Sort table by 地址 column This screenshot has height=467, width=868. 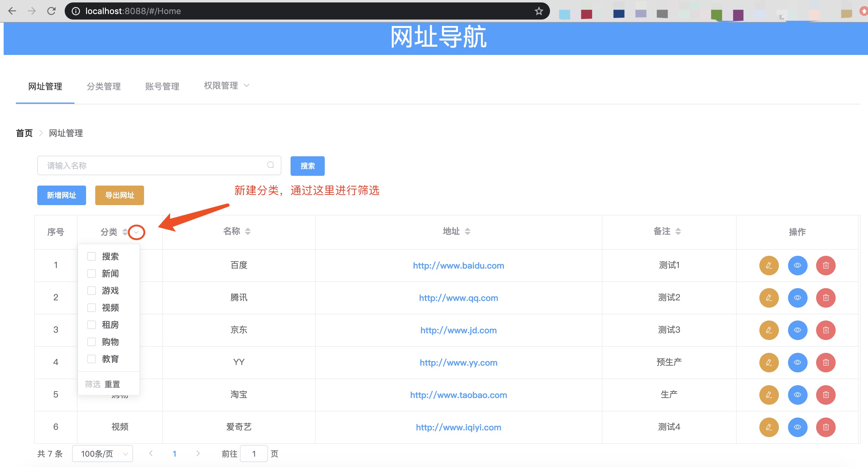(x=467, y=231)
